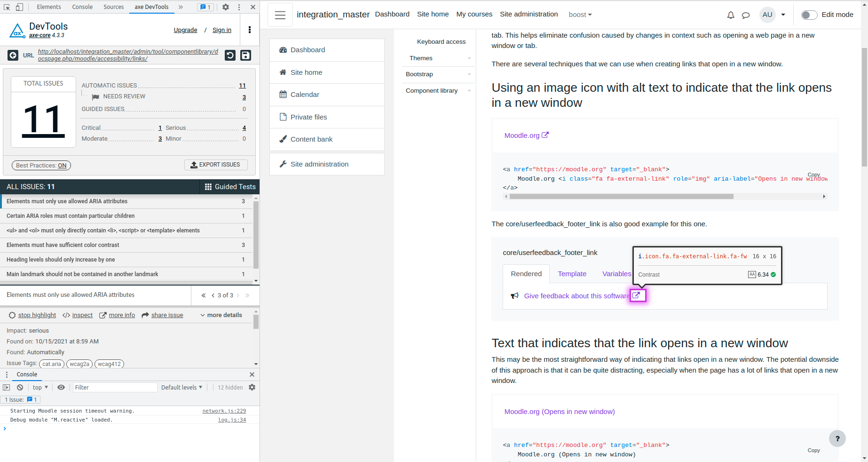868x462 pixels.
Task: Open help question mark button
Action: 837,438
